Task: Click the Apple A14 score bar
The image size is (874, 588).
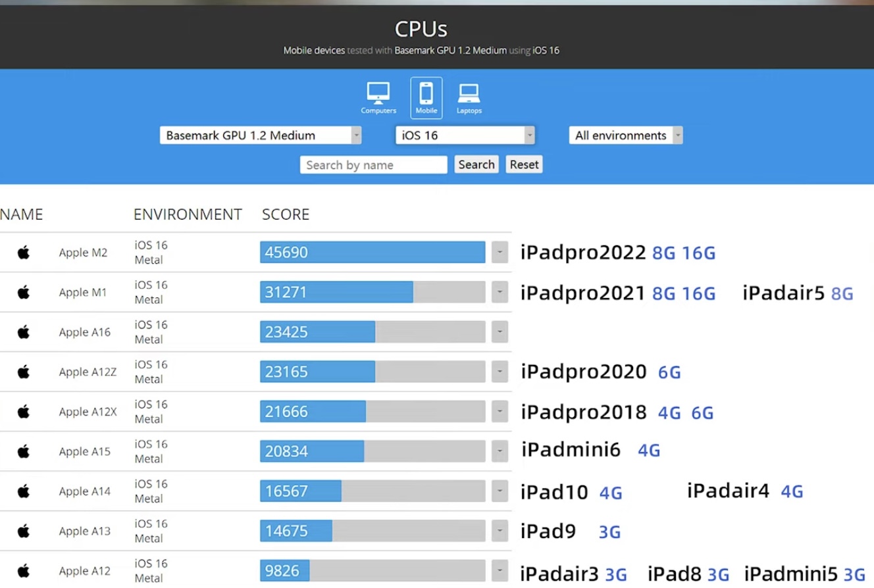Action: (x=373, y=491)
